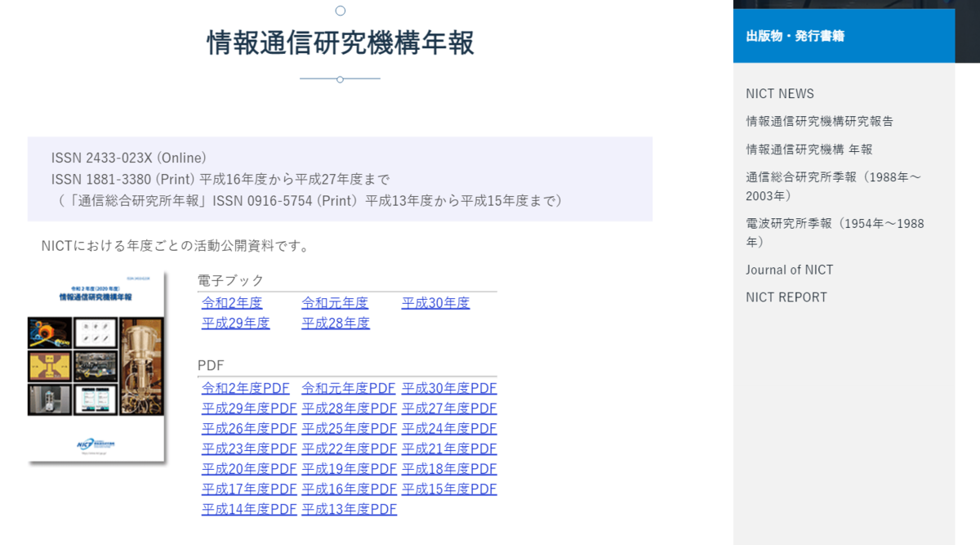Download the 令和元年度PDF
980x545 pixels.
point(349,388)
